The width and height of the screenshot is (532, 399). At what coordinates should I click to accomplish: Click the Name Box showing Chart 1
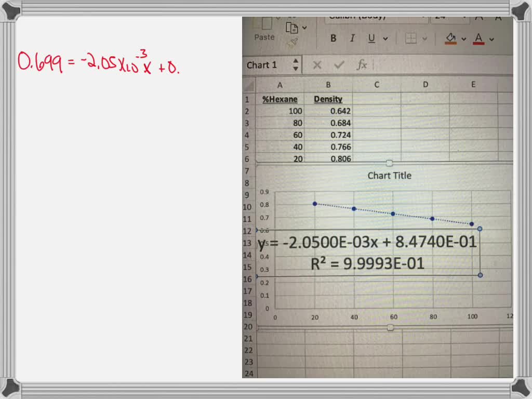[271, 65]
